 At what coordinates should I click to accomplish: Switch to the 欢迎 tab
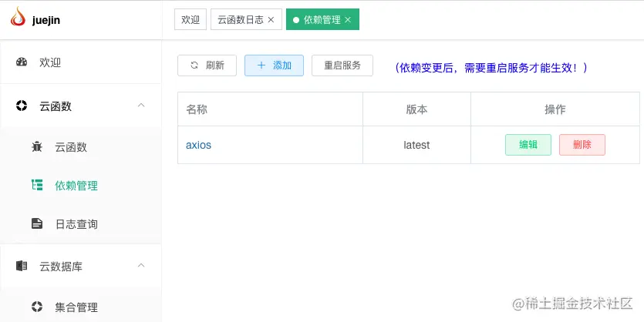(x=191, y=20)
